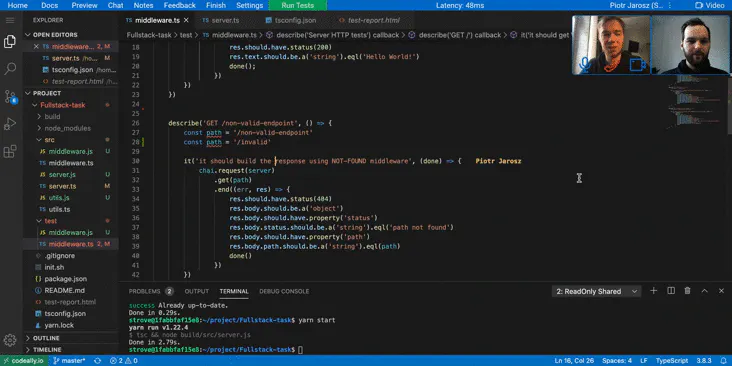
Task: Click 'Spaces: 4' indentation in status bar
Action: click(617, 361)
